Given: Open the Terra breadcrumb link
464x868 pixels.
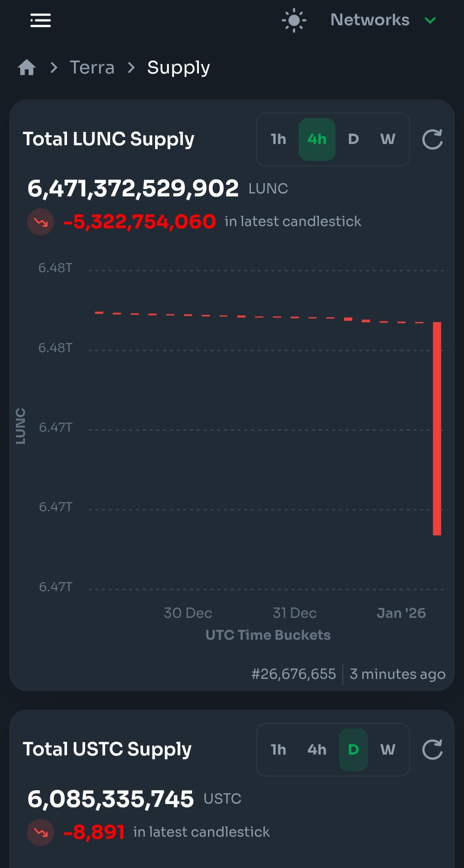Looking at the screenshot, I should pyautogui.click(x=92, y=67).
